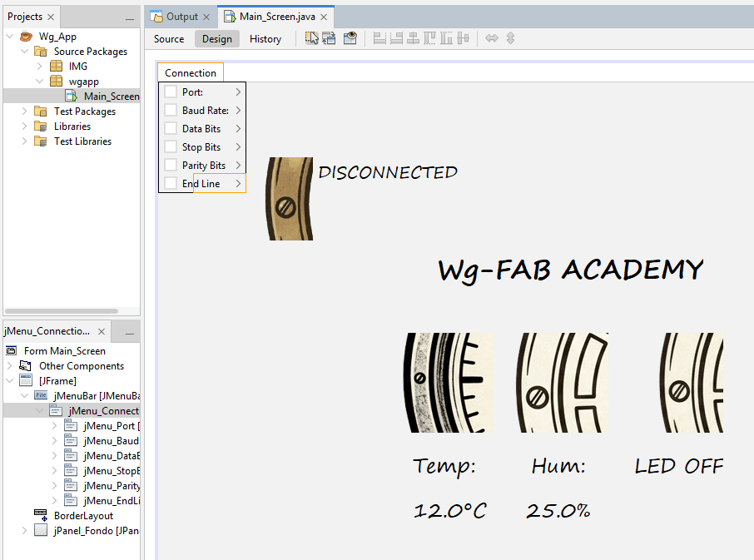Collapse the wgapp package node
754x560 pixels.
pyautogui.click(x=40, y=82)
